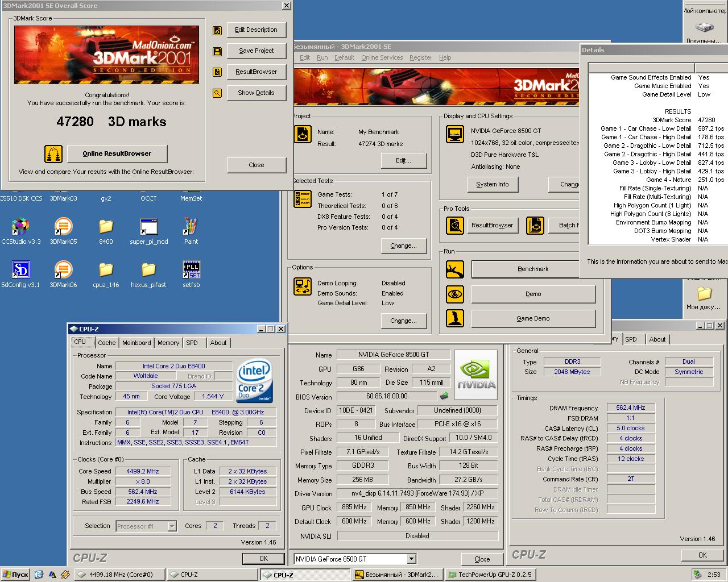This screenshot has height=582, width=728.
Task: Open the 3DMark05 desktop shortcut
Action: tap(63, 227)
